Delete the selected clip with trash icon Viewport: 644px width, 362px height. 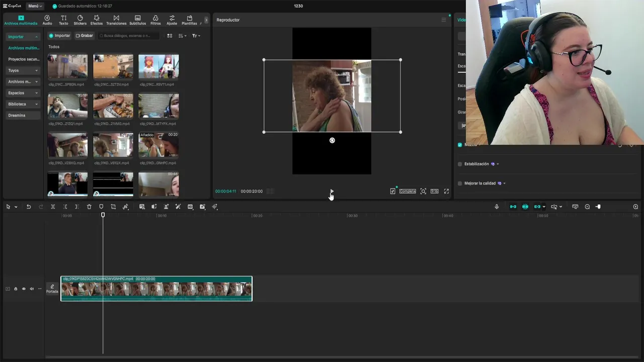point(89,207)
